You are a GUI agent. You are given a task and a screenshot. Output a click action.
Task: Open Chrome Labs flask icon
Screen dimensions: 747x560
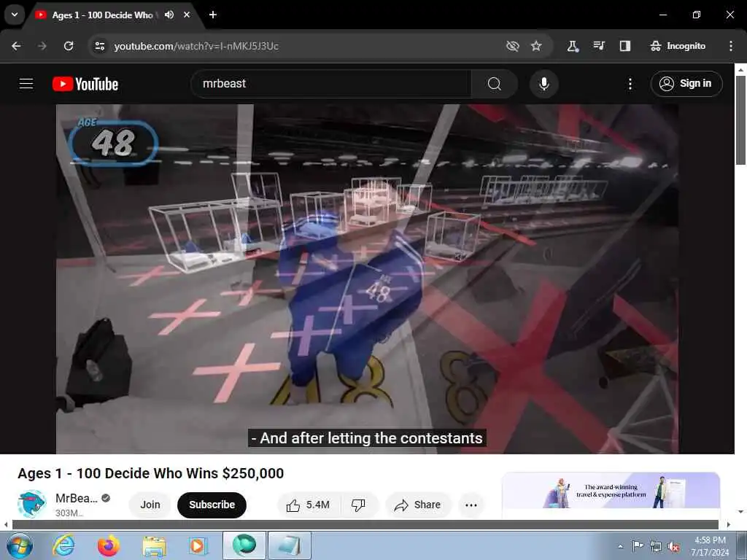point(573,46)
